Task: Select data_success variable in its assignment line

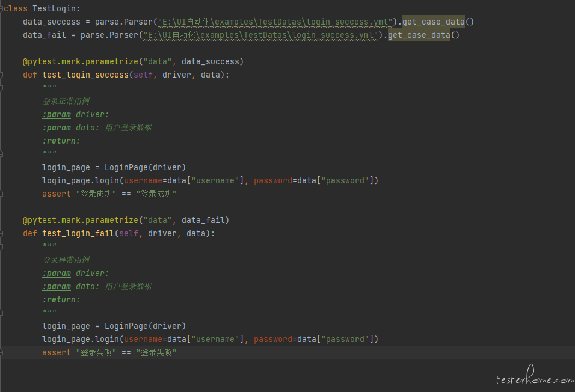Action: tap(51, 22)
